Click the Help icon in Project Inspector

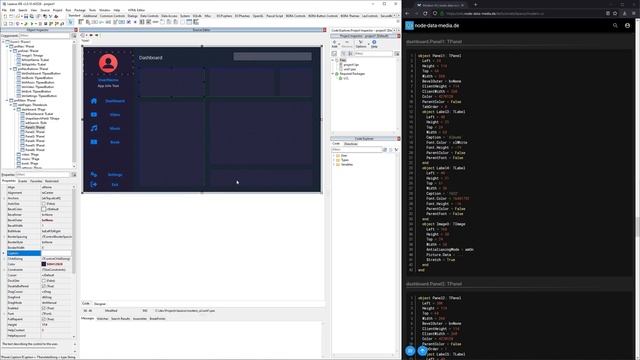pyautogui.click(x=374, y=43)
